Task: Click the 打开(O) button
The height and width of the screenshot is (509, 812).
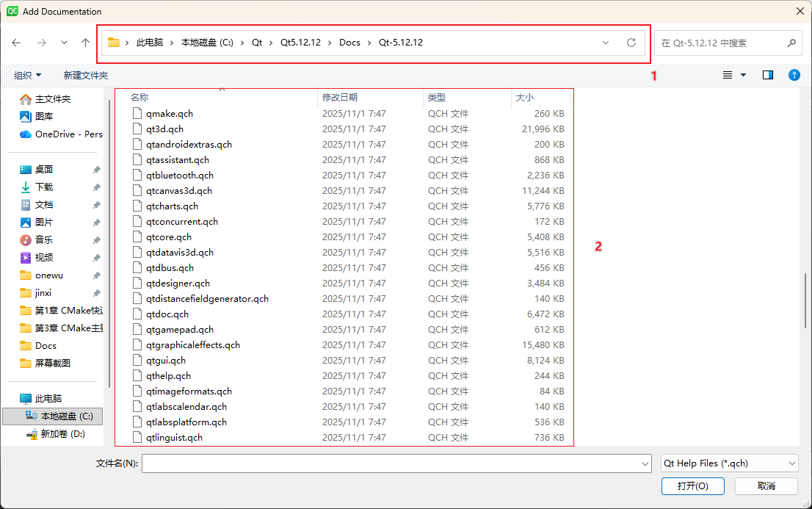Action: (693, 486)
